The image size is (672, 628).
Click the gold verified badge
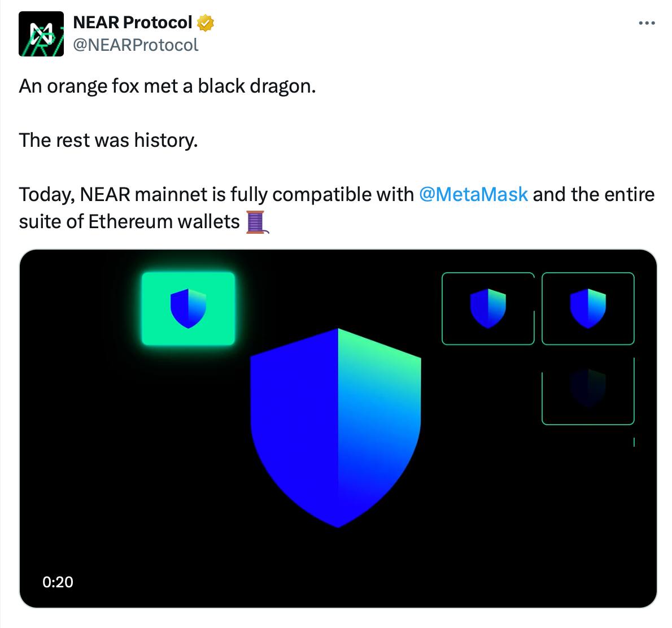click(205, 23)
